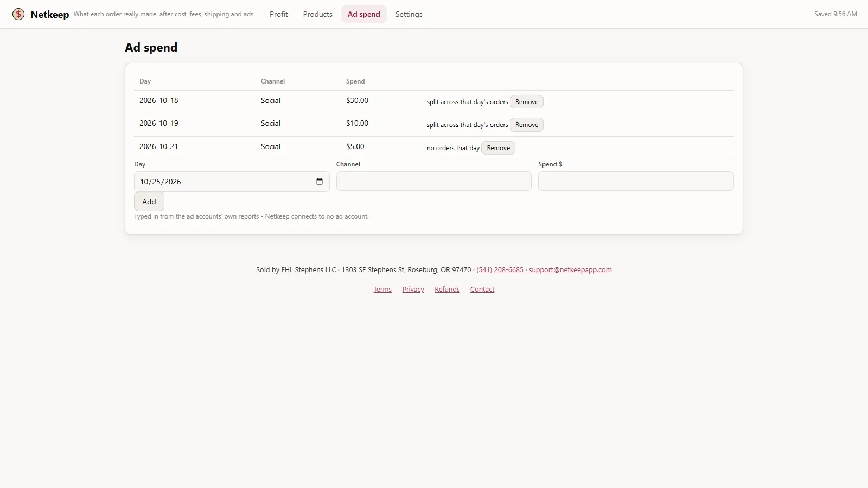Image resolution: width=868 pixels, height=488 pixels.
Task: Click into the Spend $ input field
Action: [636, 181]
